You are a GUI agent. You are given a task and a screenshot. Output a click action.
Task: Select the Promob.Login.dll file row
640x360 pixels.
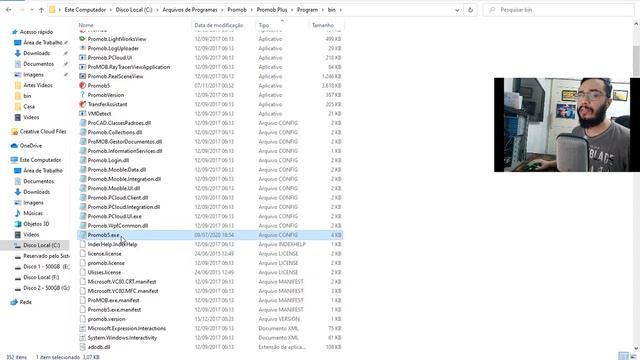(210, 160)
